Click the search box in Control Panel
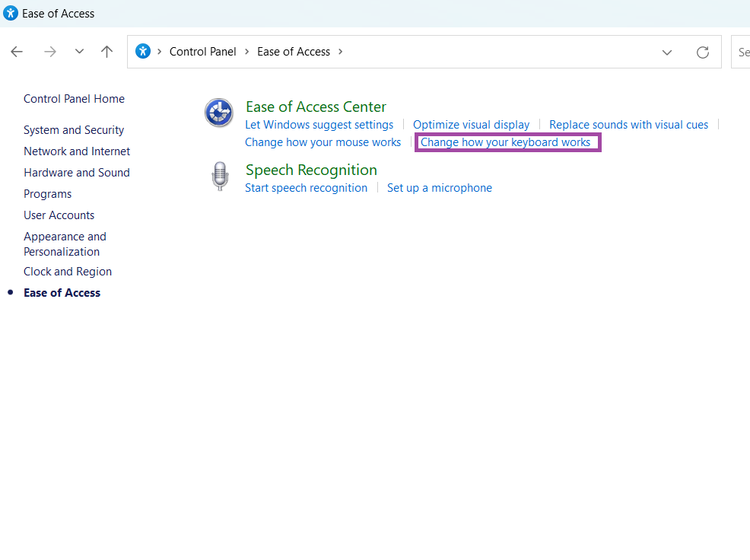Screen dimensions: 750x560 click(x=742, y=52)
